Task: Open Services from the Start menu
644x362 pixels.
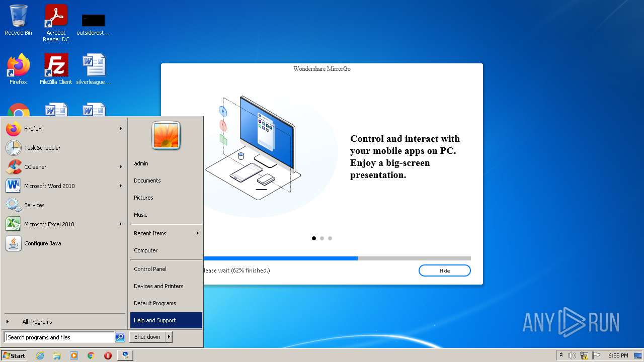Action: coord(64,205)
